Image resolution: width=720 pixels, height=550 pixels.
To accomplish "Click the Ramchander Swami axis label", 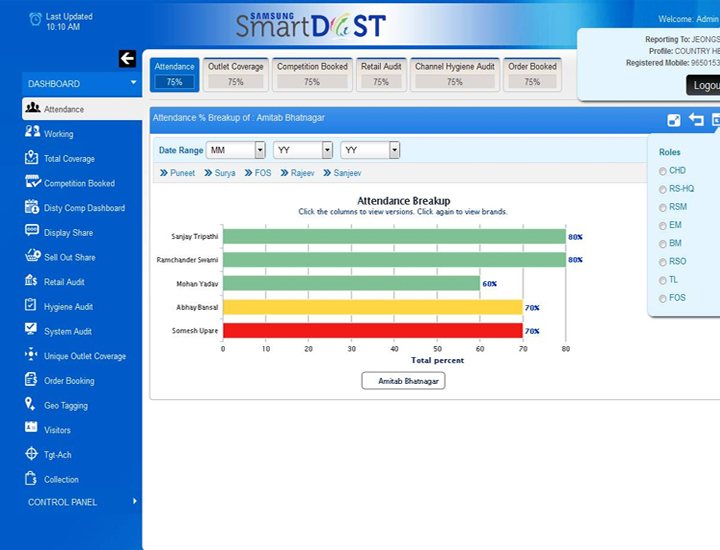I will point(187,260).
